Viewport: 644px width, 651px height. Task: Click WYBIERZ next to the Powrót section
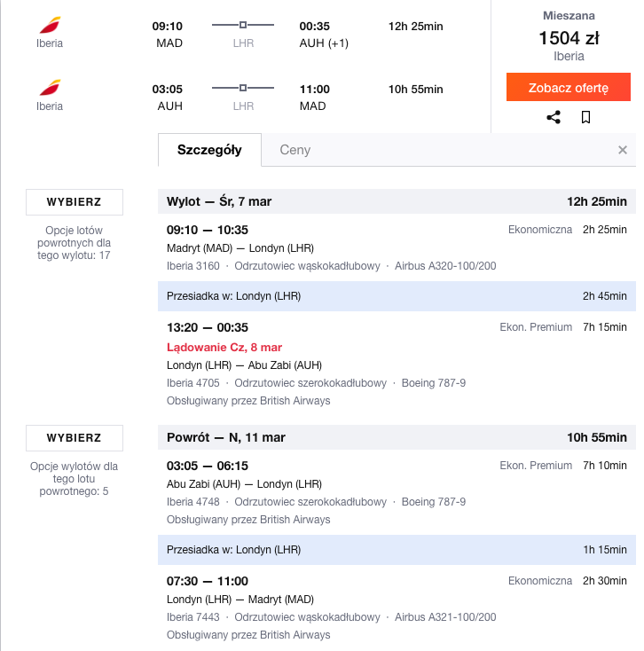[x=75, y=438]
